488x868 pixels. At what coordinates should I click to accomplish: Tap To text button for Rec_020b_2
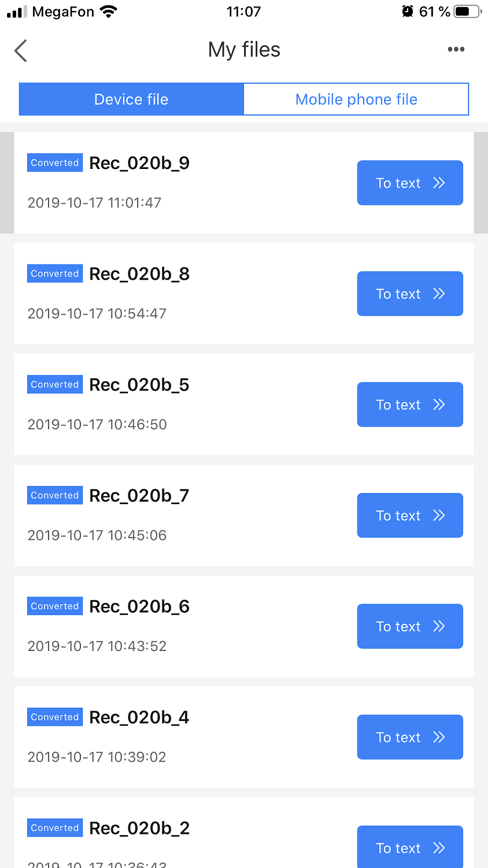tap(410, 847)
